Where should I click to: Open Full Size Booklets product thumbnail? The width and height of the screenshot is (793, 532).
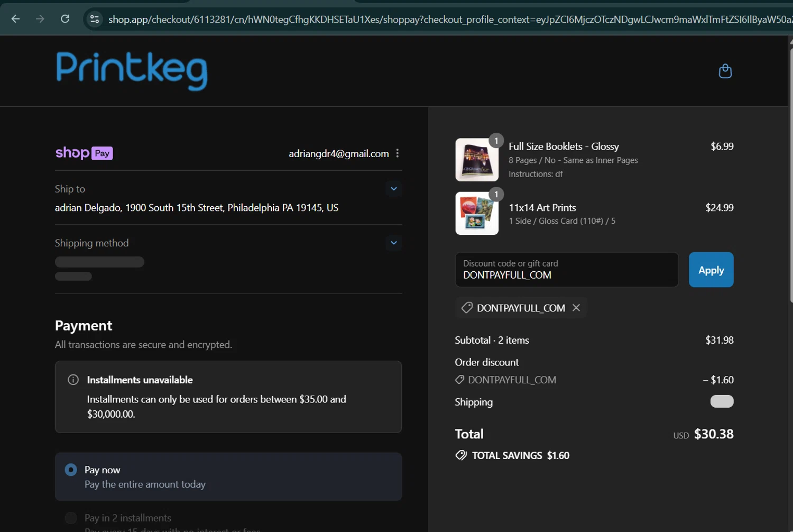(x=477, y=160)
